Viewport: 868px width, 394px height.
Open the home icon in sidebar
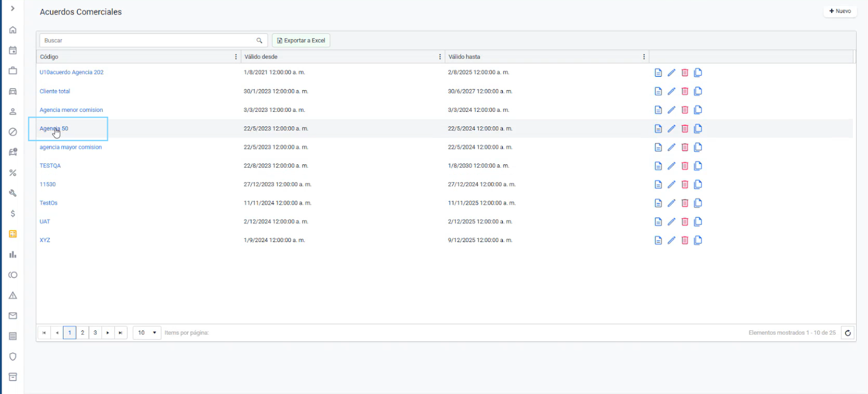pos(13,30)
